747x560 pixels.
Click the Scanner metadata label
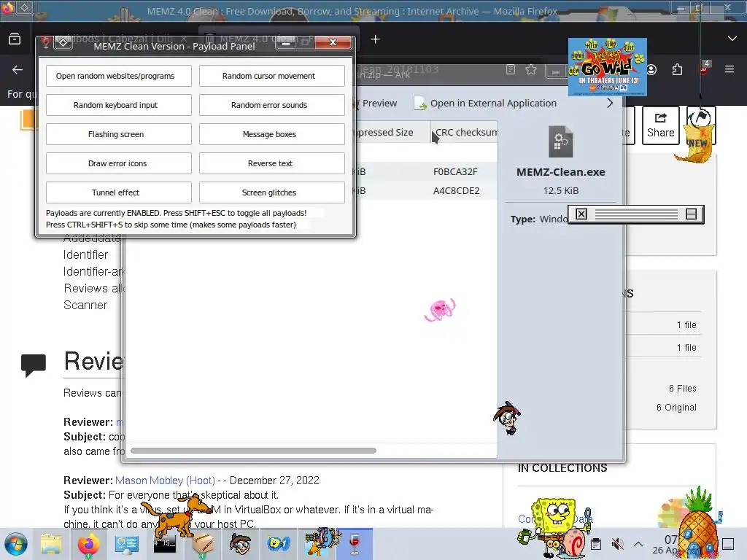85,305
